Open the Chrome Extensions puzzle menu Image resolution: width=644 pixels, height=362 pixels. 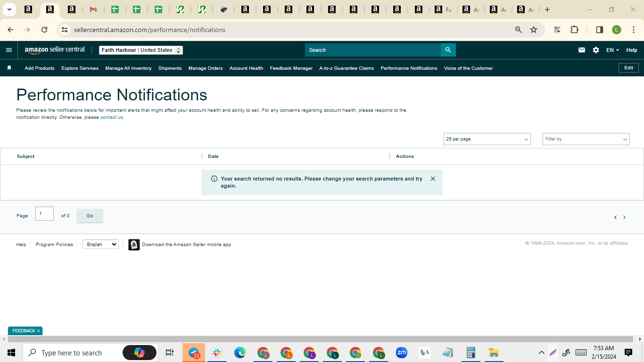(x=574, y=30)
